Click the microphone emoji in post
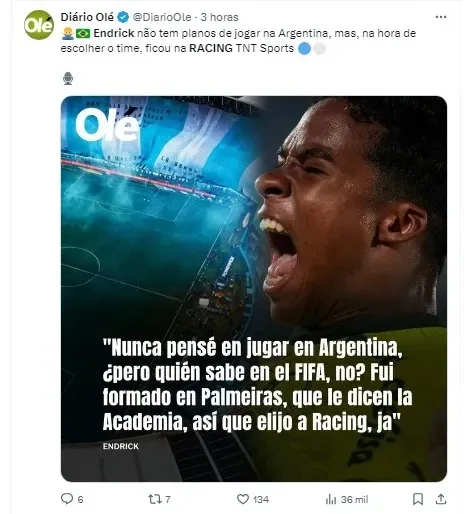The width and height of the screenshot is (467, 514). point(68,79)
